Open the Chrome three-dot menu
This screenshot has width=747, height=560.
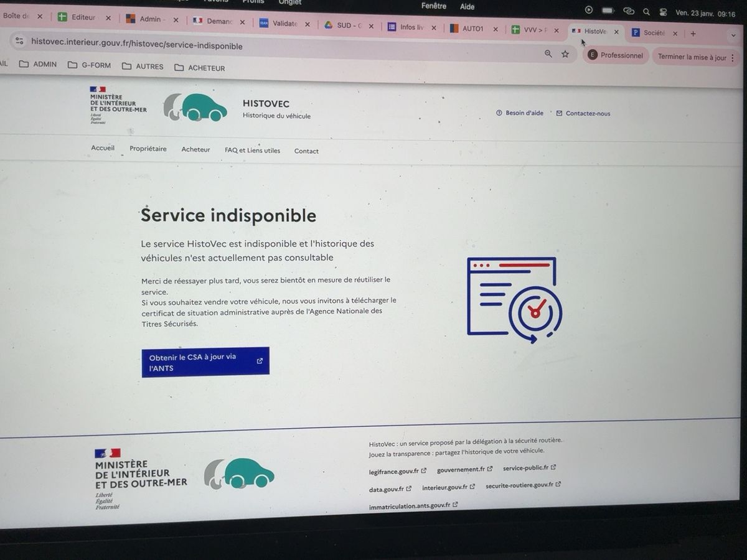[x=733, y=58]
